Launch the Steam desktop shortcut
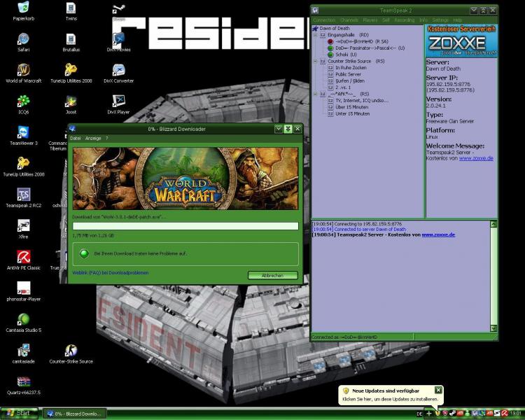525x420 pixels. pyautogui.click(x=118, y=12)
